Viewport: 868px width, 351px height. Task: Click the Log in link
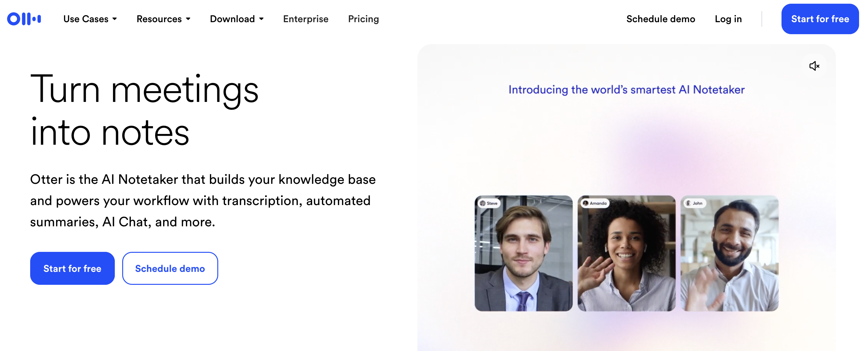[728, 19]
